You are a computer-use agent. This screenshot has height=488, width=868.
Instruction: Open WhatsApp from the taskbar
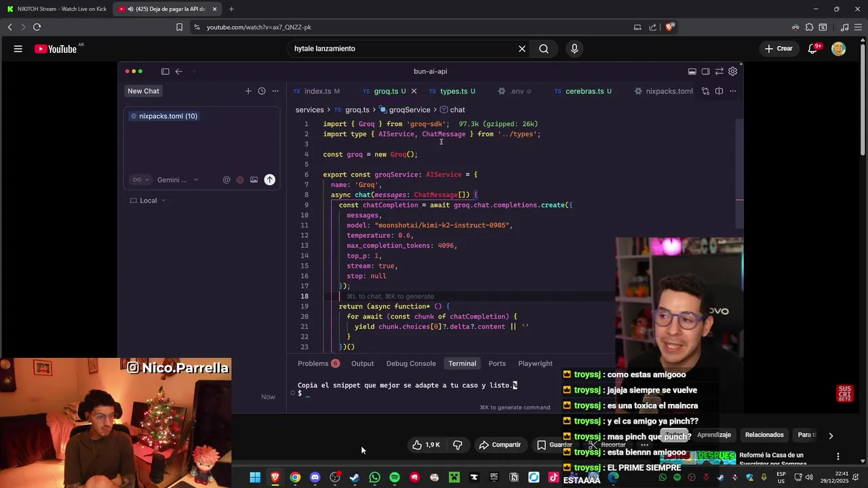pos(375,477)
